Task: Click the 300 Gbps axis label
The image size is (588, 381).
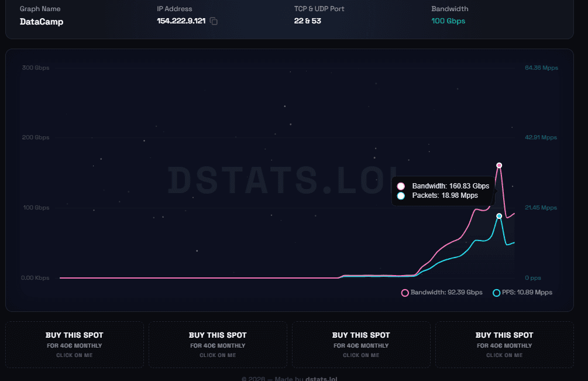Action: (36, 68)
